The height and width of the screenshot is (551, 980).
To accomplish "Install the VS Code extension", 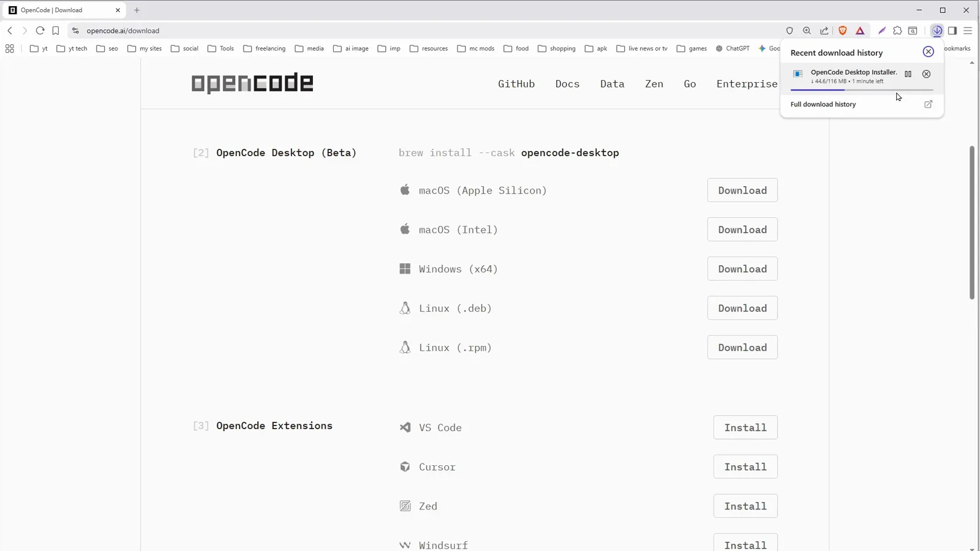I will click(x=745, y=427).
